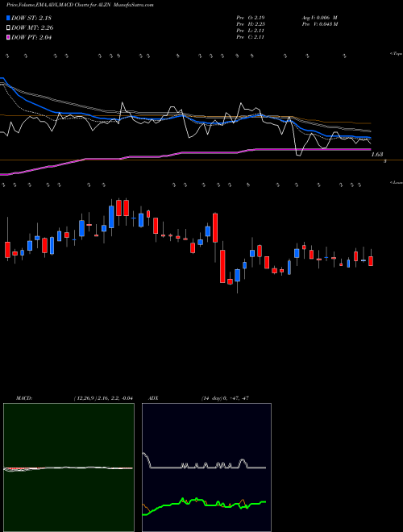Click the '<Lows' marker row label
The height and width of the screenshot is (532, 403).
click(396, 182)
